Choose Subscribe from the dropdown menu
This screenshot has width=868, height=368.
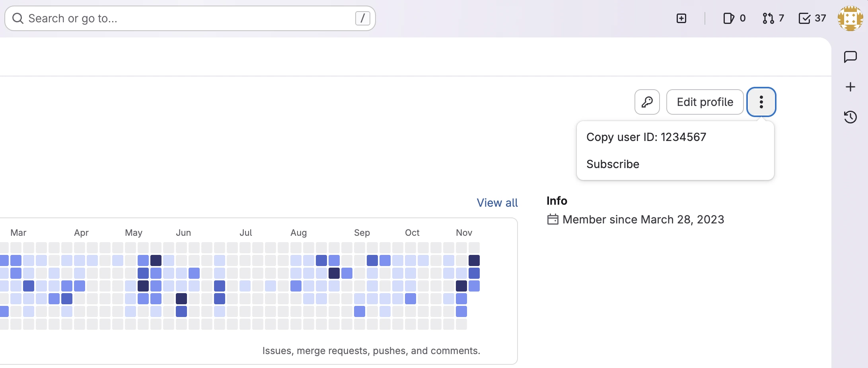coord(613,164)
